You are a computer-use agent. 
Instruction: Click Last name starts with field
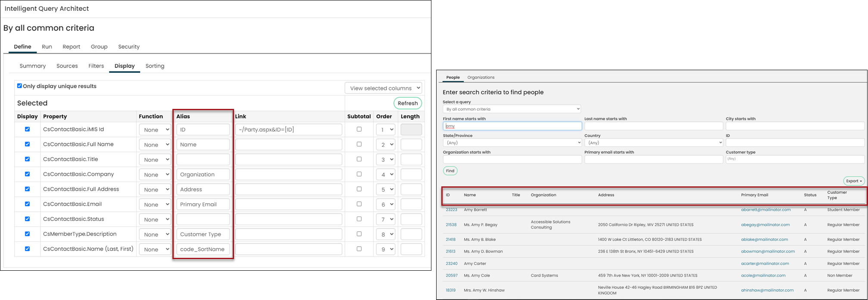[654, 126]
